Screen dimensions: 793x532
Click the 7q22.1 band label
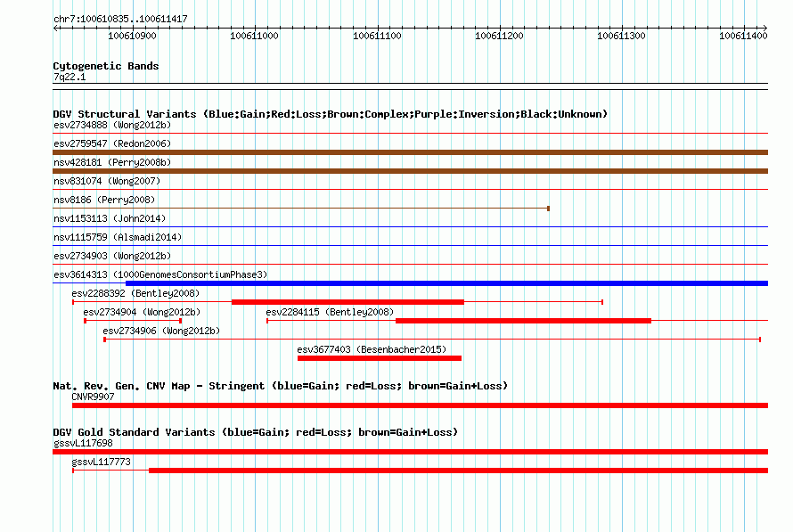pyautogui.click(x=69, y=77)
